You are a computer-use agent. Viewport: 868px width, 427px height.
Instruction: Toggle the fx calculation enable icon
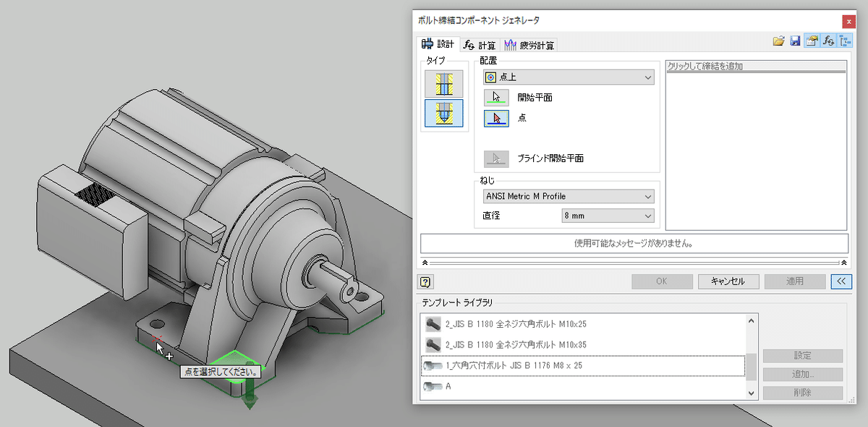pos(828,41)
